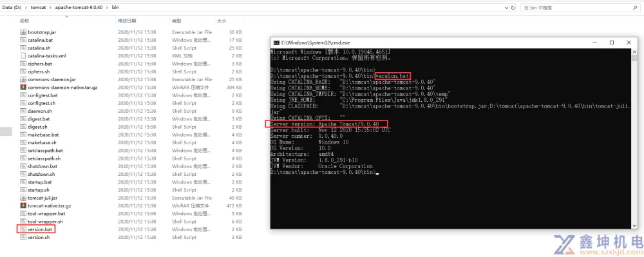Go to Data (D:) in breadcrumb
The image size is (644, 257).
pos(12,7)
